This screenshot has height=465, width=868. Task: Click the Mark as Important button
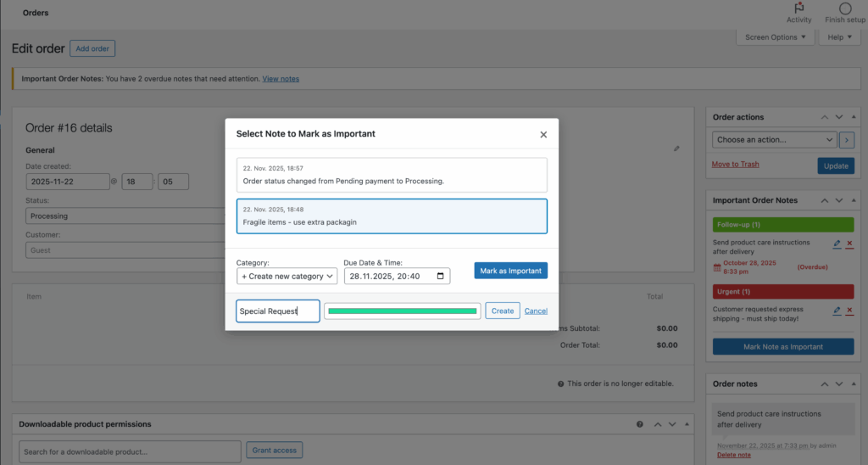pos(510,271)
